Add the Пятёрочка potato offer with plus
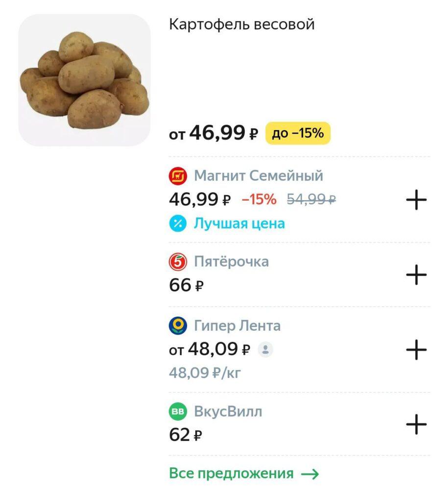This screenshot has width=448, height=501. [416, 274]
